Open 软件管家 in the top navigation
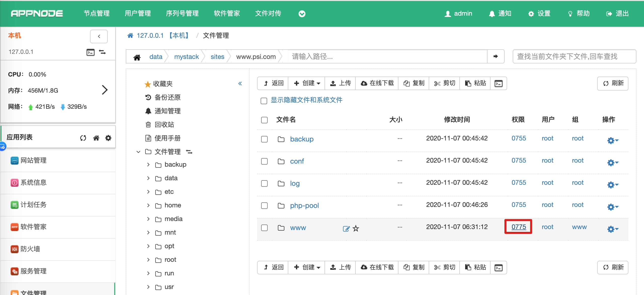Screen dimensions: 644x295 click(227, 13)
